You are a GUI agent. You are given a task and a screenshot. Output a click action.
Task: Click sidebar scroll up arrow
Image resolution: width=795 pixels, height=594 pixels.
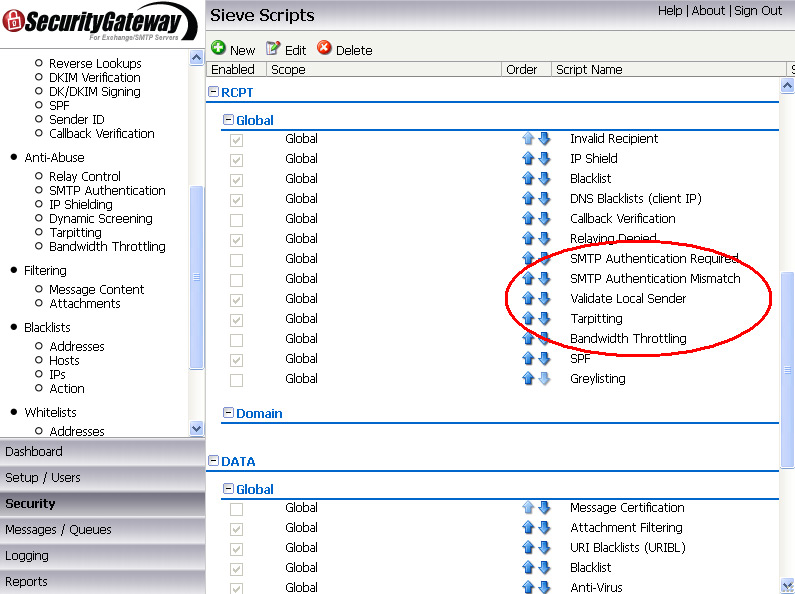pyautogui.click(x=196, y=58)
